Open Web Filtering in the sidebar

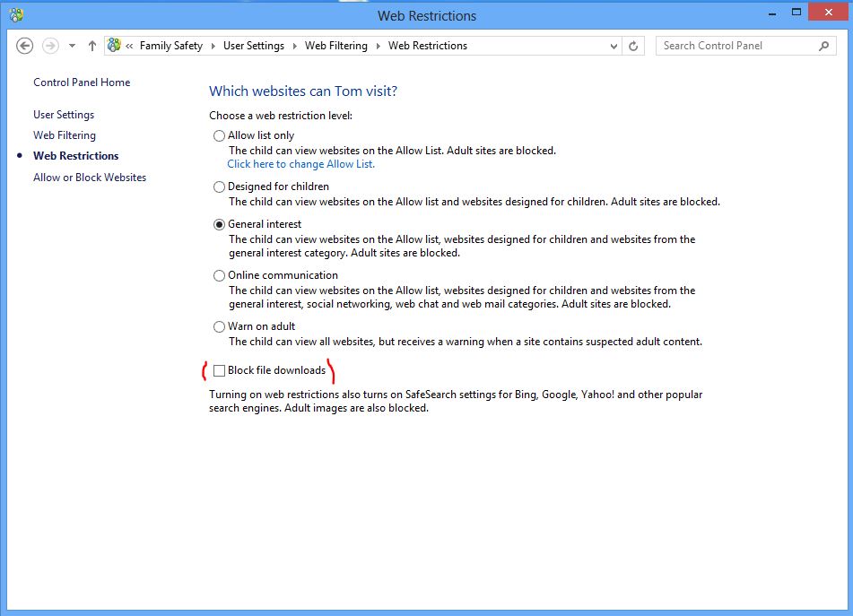coord(65,134)
